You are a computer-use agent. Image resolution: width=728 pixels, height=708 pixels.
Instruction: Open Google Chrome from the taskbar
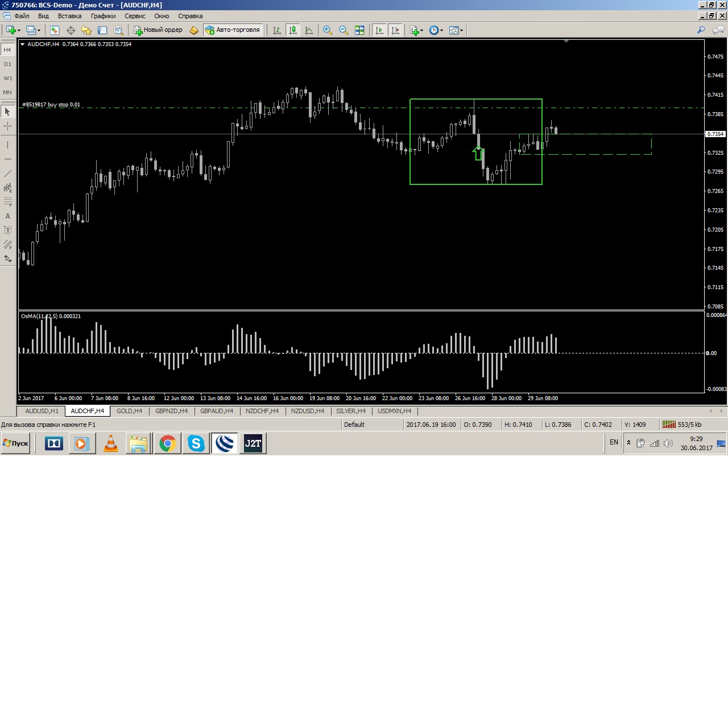tap(167, 443)
